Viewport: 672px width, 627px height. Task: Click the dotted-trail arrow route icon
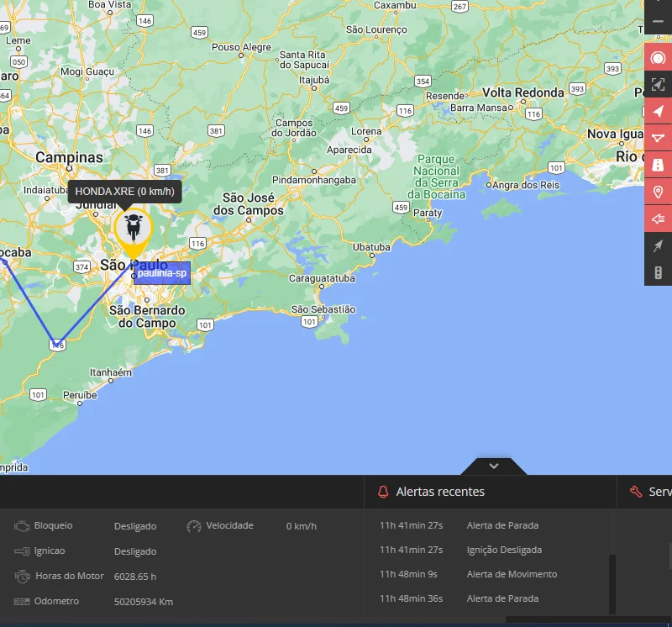(x=658, y=245)
